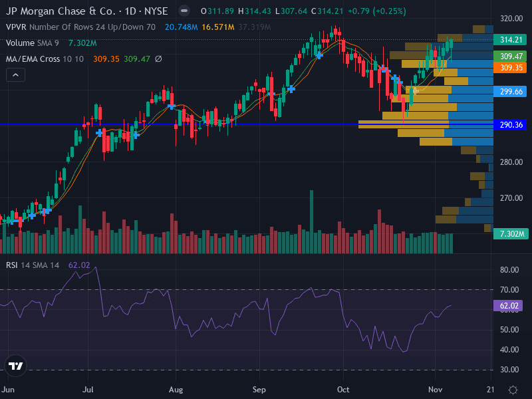Click the Oct label on time axis

[x=343, y=390]
